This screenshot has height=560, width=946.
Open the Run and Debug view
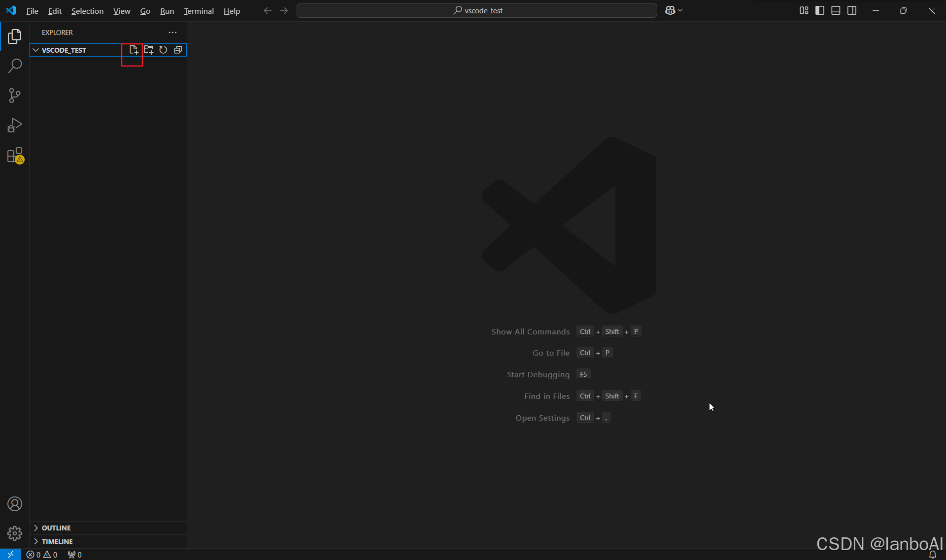point(15,125)
